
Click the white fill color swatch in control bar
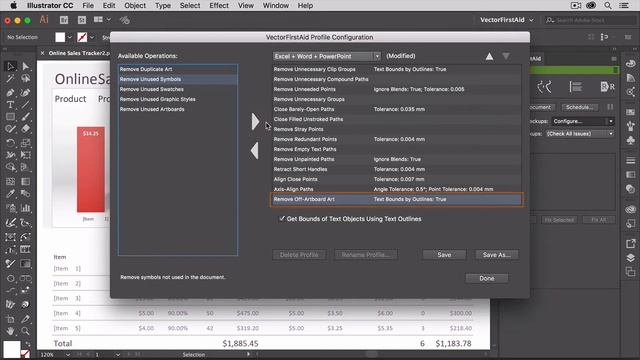60,37
